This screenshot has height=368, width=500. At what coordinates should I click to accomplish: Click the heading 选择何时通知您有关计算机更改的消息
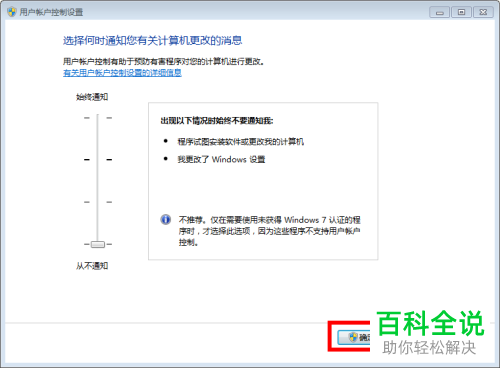click(x=152, y=41)
